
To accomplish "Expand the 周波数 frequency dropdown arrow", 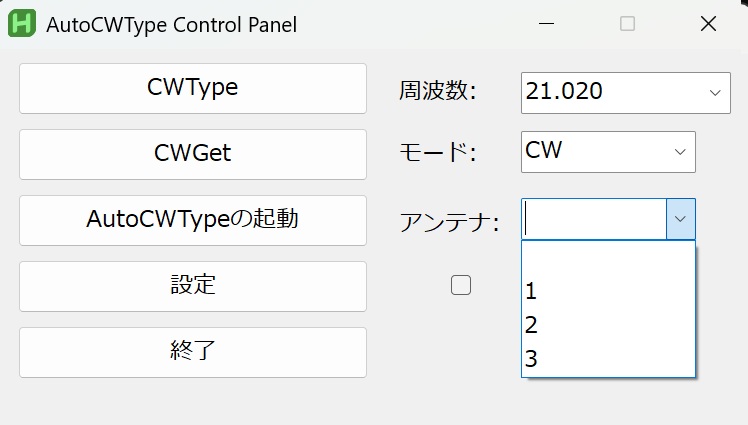I will click(715, 93).
